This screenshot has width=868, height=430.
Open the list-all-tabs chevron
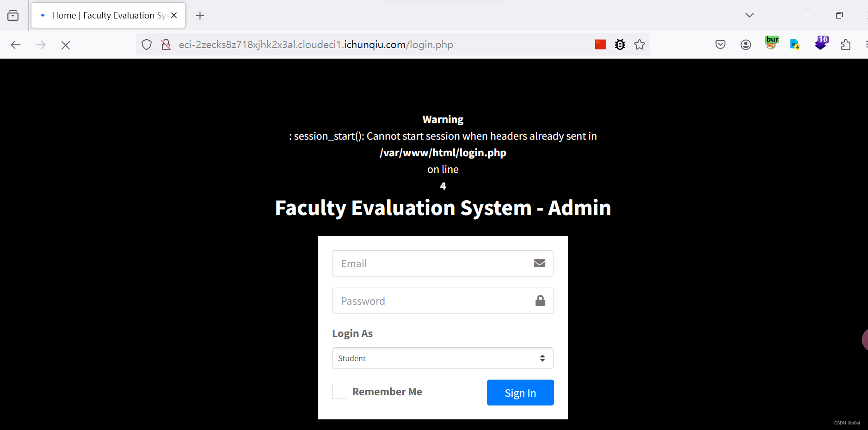749,15
